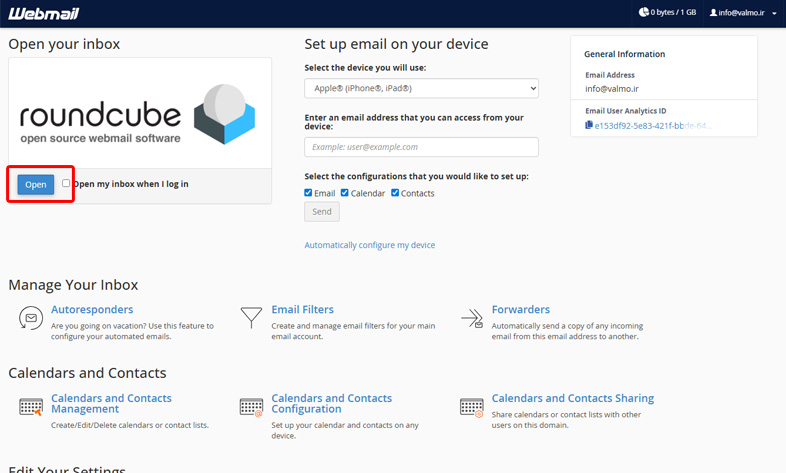Image resolution: width=786 pixels, height=473 pixels.
Task: Uncheck the Calendar configuration checkbox
Action: point(345,193)
